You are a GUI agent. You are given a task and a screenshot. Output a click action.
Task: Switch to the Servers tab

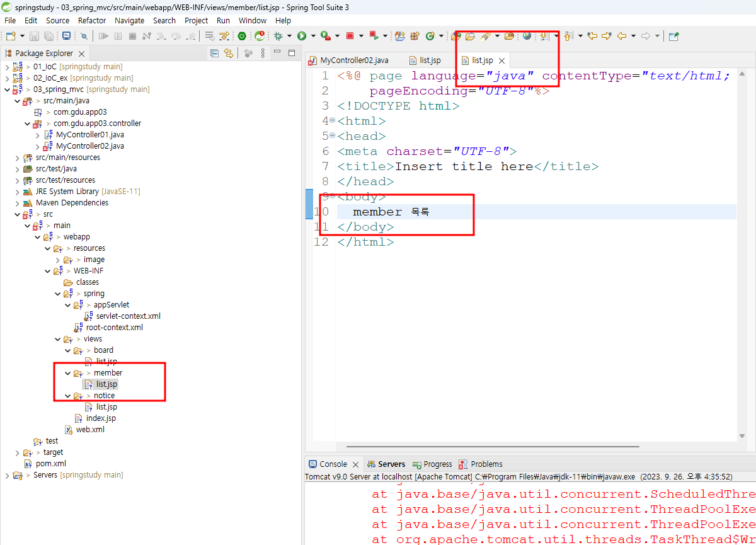[x=386, y=464]
